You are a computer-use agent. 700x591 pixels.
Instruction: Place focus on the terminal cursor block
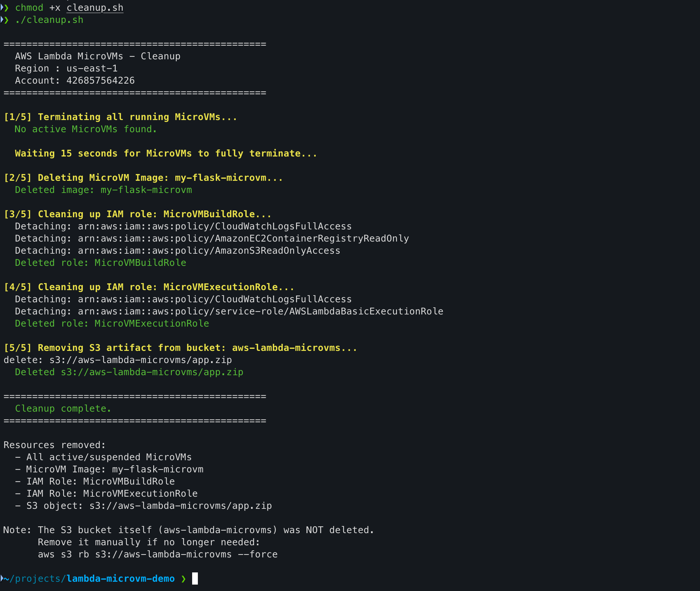click(x=195, y=578)
